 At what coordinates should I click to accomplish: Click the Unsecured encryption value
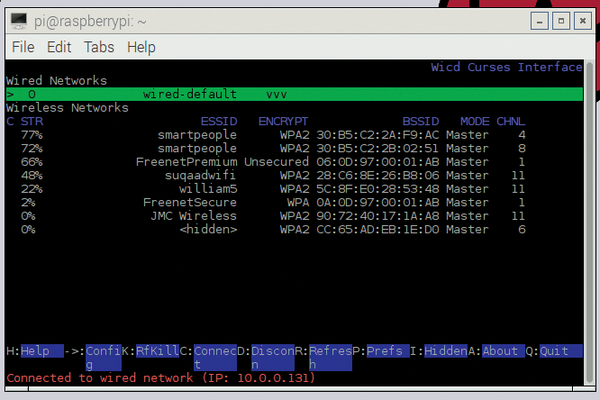coord(276,162)
